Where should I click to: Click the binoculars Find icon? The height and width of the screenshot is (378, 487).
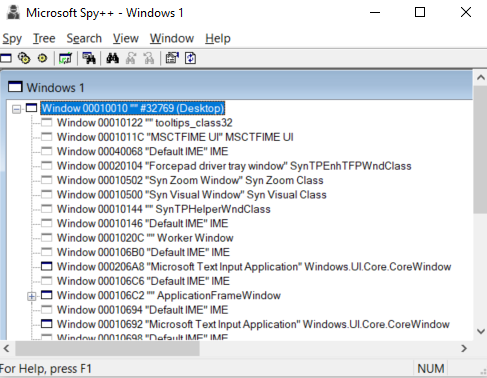(x=113, y=58)
